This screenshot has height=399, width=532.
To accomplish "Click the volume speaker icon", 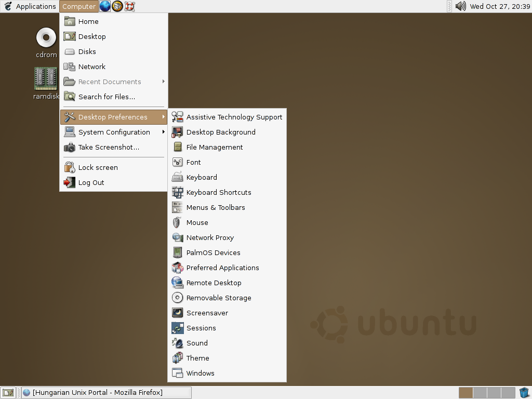I will 460,6.
